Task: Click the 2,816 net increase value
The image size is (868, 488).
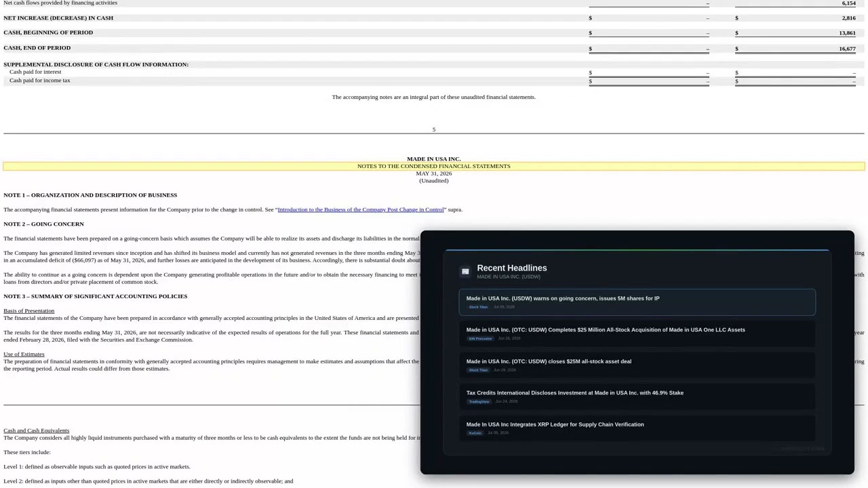Action: click(x=849, y=18)
